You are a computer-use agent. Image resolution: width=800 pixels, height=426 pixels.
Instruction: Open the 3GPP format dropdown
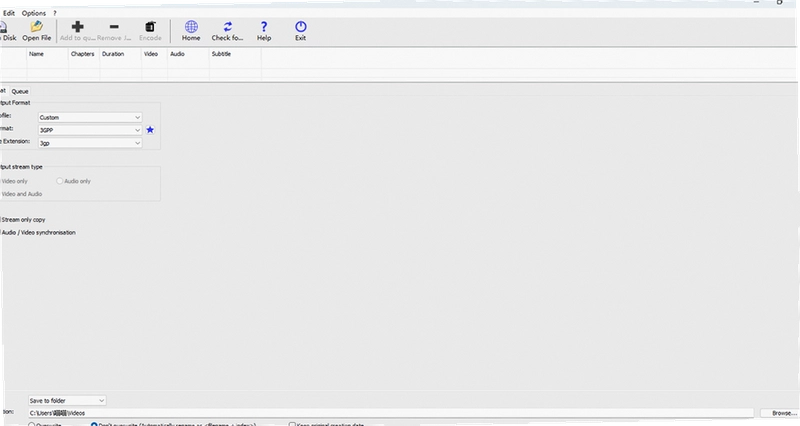[x=90, y=130]
